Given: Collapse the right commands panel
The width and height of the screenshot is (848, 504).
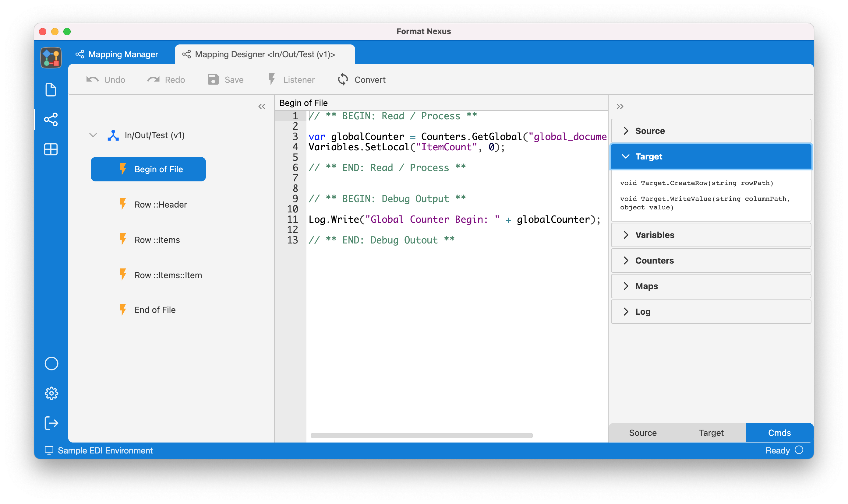Looking at the screenshot, I should 620,107.
